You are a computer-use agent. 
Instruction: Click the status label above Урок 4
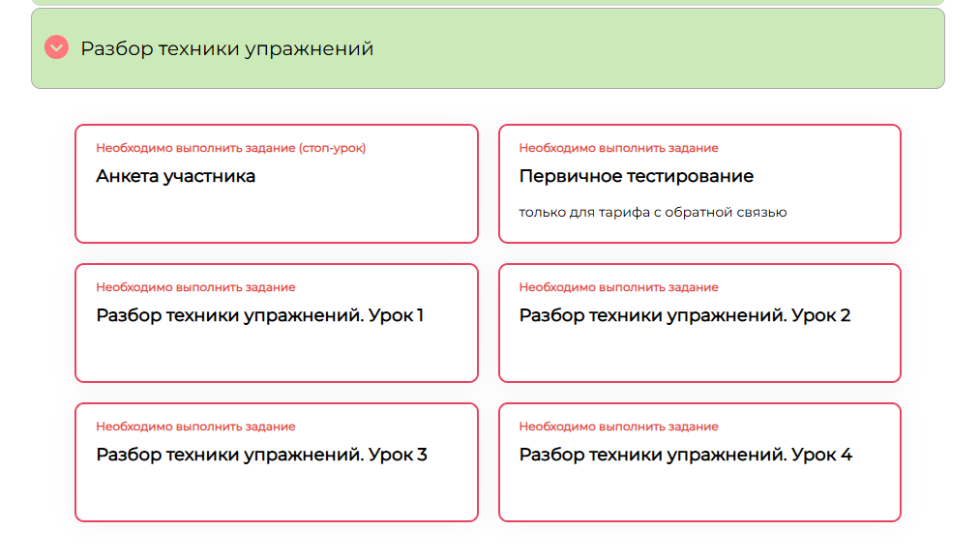pos(618,427)
